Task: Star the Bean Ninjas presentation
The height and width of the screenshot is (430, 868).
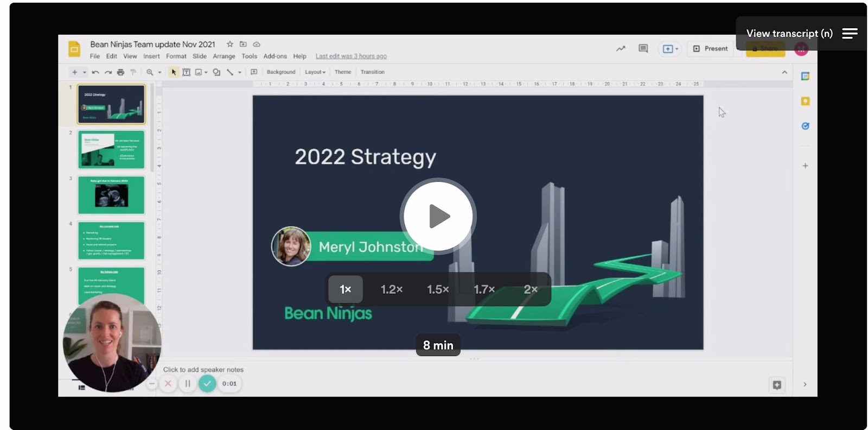Action: (230, 44)
